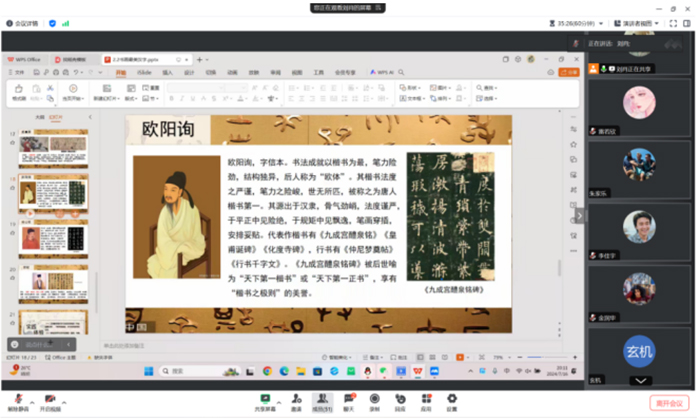Expand share screen options arrow

click(279, 403)
